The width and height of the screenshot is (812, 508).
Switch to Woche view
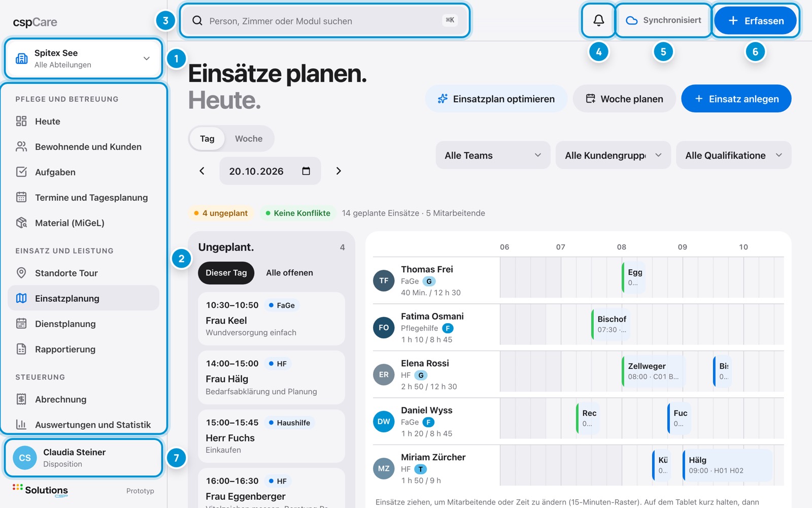(x=249, y=139)
